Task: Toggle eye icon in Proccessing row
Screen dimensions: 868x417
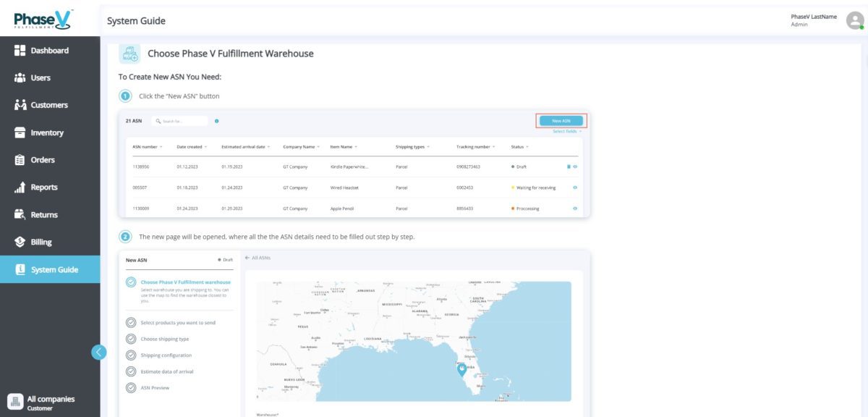Action: [575, 208]
